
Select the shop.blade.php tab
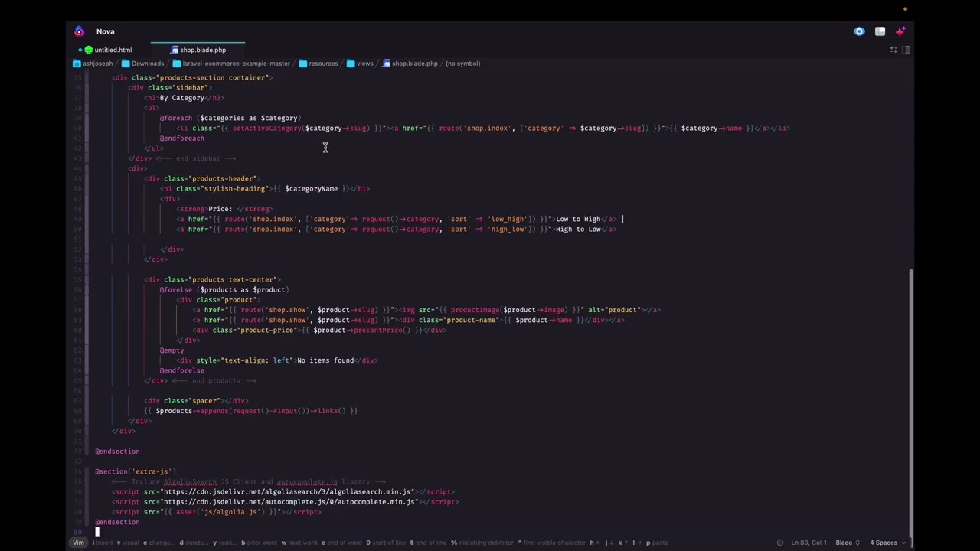pos(198,50)
